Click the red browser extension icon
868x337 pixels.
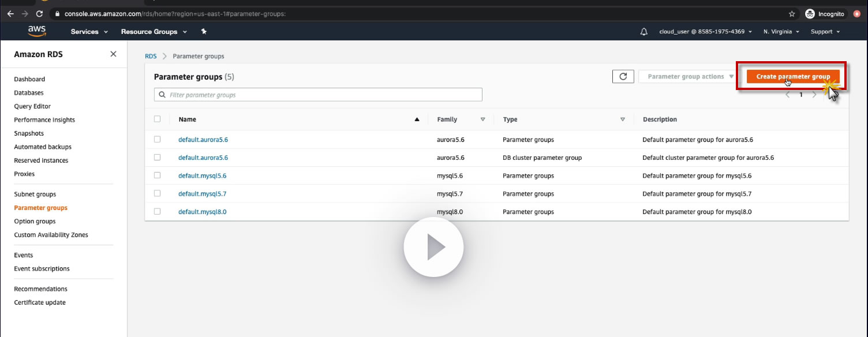(857, 13)
